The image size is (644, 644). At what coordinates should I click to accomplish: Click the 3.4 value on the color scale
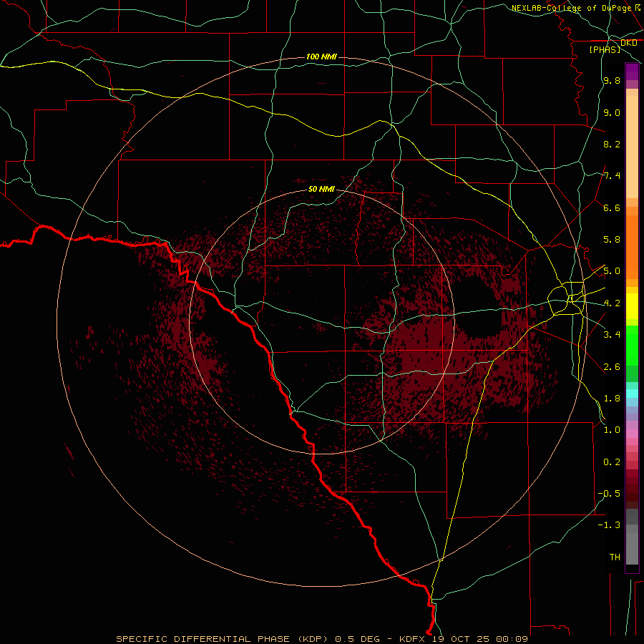[611, 335]
